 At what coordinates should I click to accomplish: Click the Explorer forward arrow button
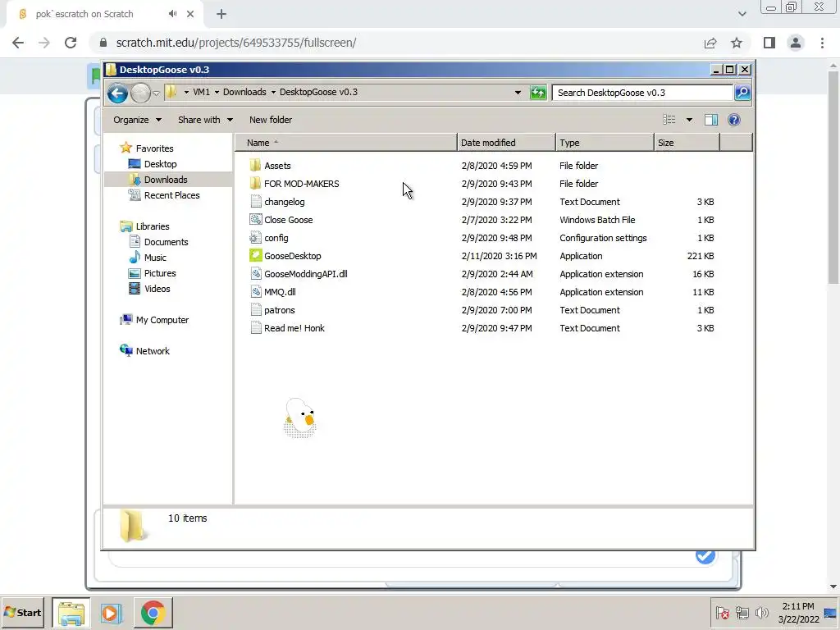point(140,94)
